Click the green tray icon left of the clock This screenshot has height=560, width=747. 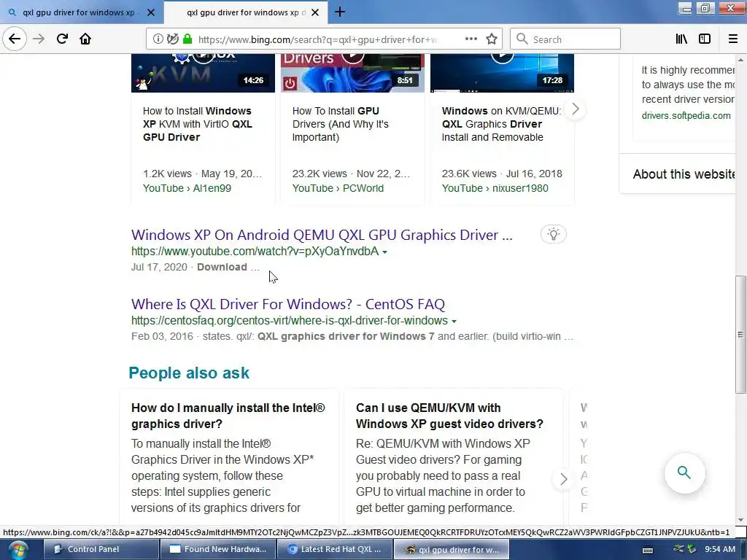click(692, 549)
